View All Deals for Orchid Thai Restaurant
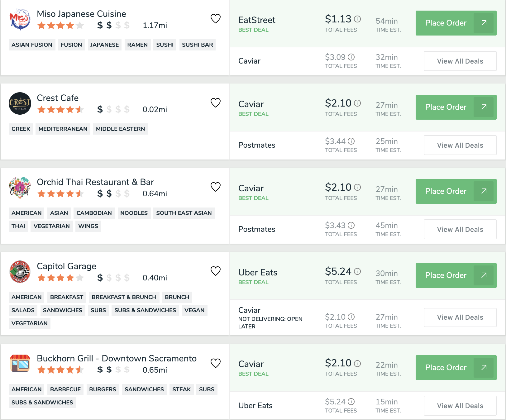The width and height of the screenshot is (506, 420). 460,229
